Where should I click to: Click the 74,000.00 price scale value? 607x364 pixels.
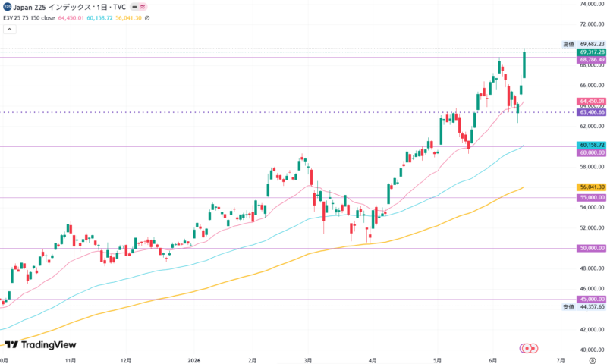click(x=592, y=4)
